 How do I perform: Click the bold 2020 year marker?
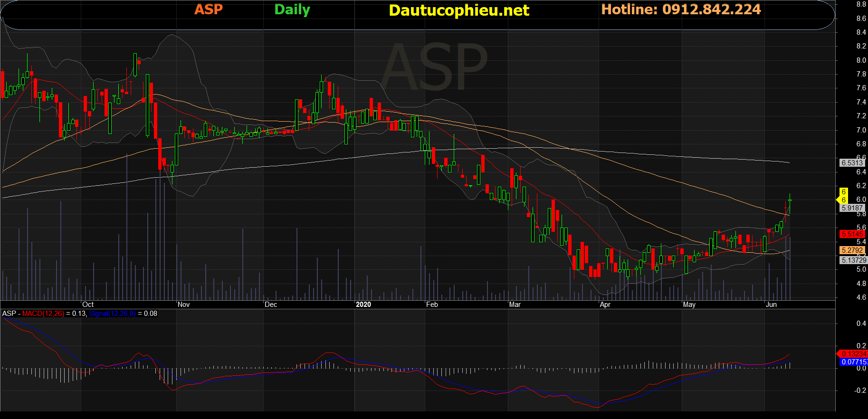click(x=363, y=305)
